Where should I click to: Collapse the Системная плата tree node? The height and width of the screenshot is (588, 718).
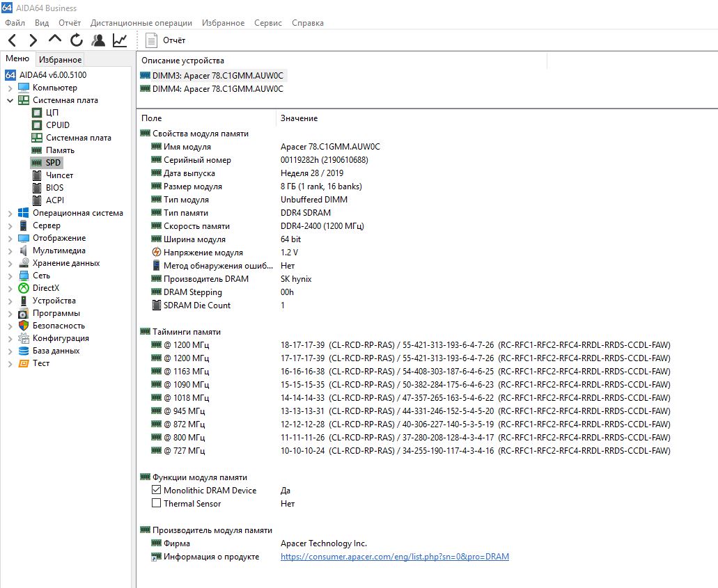(10, 100)
